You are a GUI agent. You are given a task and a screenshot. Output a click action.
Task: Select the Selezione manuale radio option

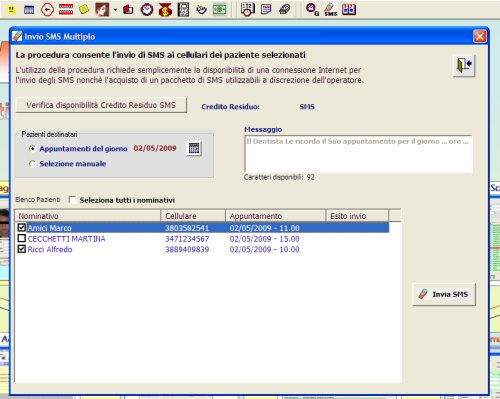[32, 164]
